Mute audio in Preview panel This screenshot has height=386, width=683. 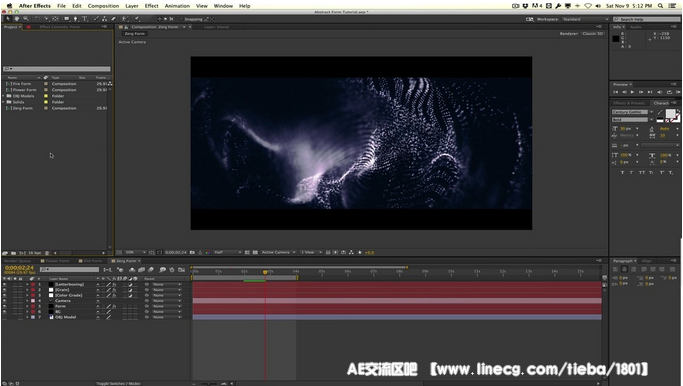pos(659,92)
